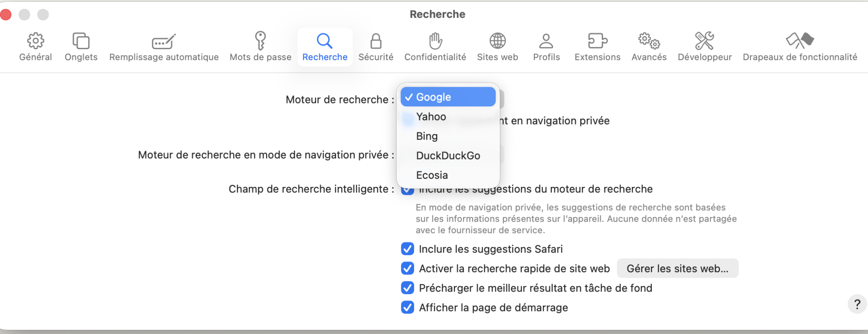
Task: Switch to the Profils tab
Action: 546,47
